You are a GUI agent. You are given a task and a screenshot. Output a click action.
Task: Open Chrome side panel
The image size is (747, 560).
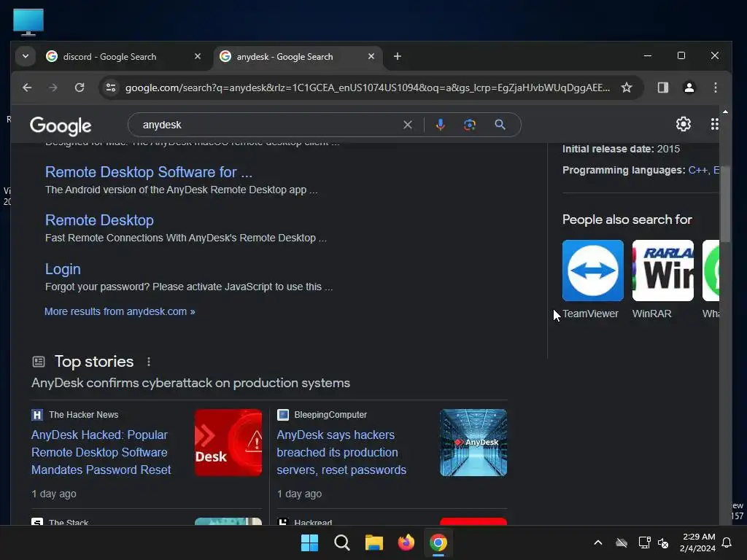(x=662, y=87)
